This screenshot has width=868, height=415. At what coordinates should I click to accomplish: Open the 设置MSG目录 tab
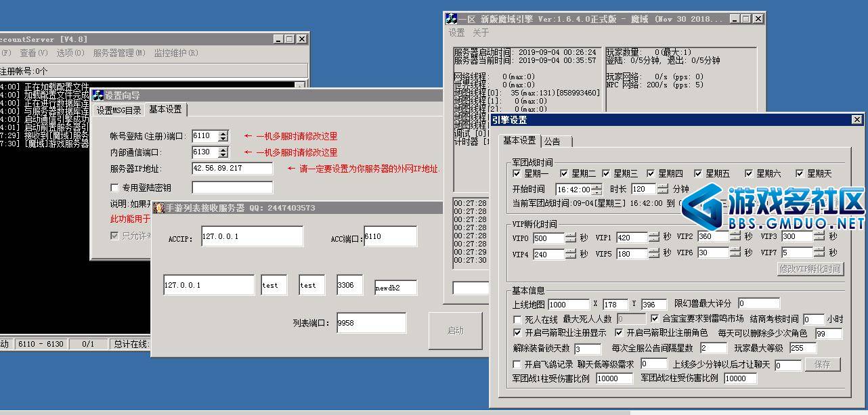click(118, 110)
